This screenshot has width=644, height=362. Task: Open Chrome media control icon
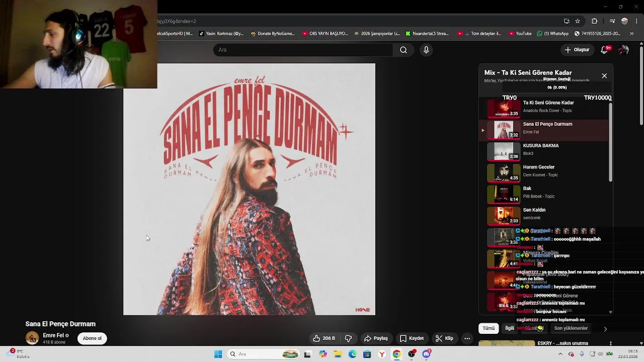click(612, 21)
